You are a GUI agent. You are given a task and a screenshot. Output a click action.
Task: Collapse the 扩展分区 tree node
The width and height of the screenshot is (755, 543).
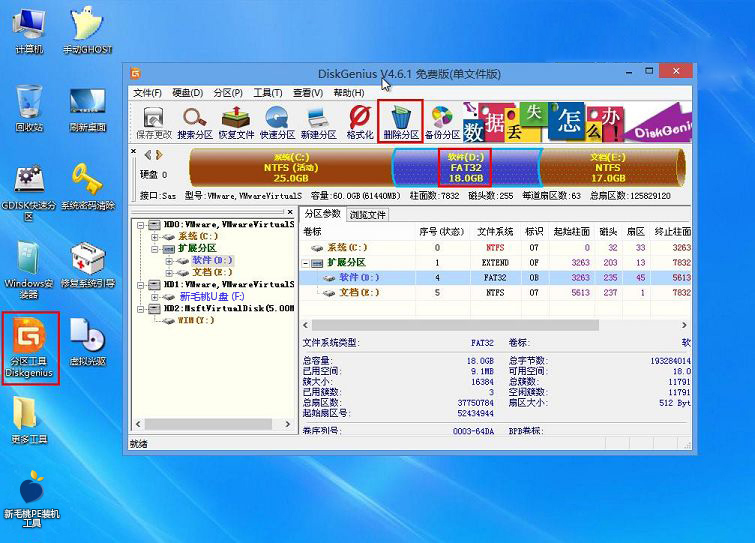pyautogui.click(x=155, y=249)
